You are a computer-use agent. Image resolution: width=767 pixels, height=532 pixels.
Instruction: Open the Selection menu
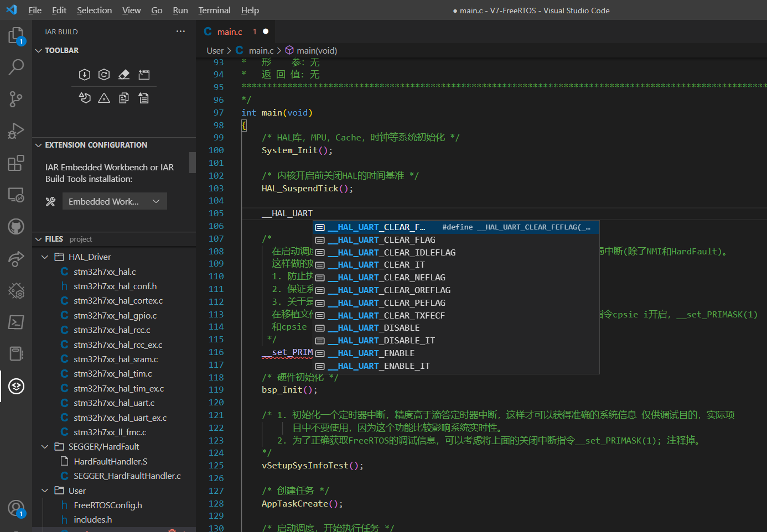pos(94,10)
